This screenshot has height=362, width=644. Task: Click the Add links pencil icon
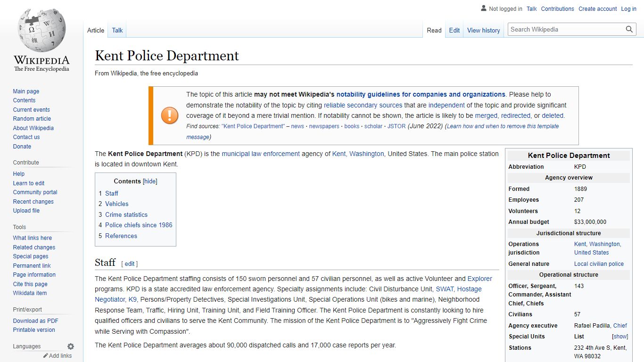(46, 356)
